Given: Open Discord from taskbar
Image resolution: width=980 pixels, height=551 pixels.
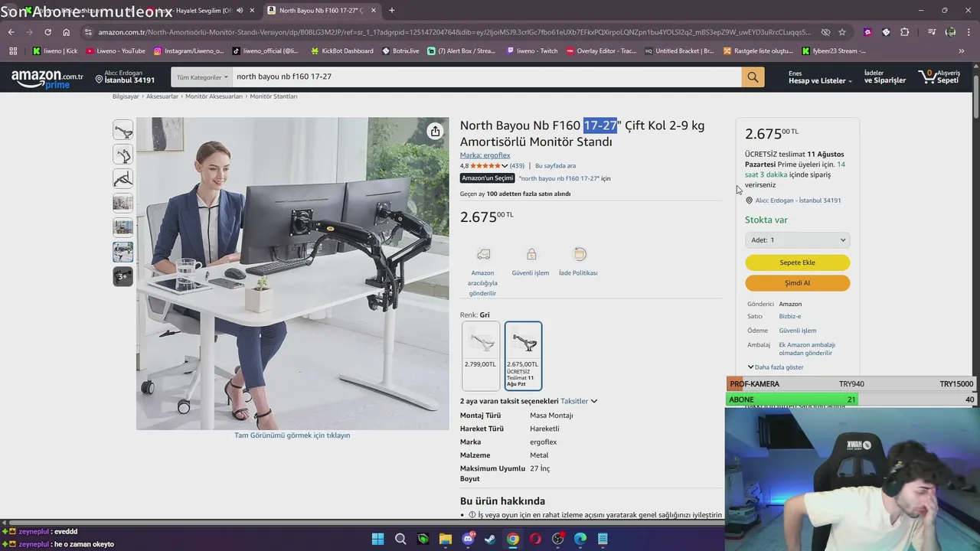Looking at the screenshot, I should [x=468, y=539].
